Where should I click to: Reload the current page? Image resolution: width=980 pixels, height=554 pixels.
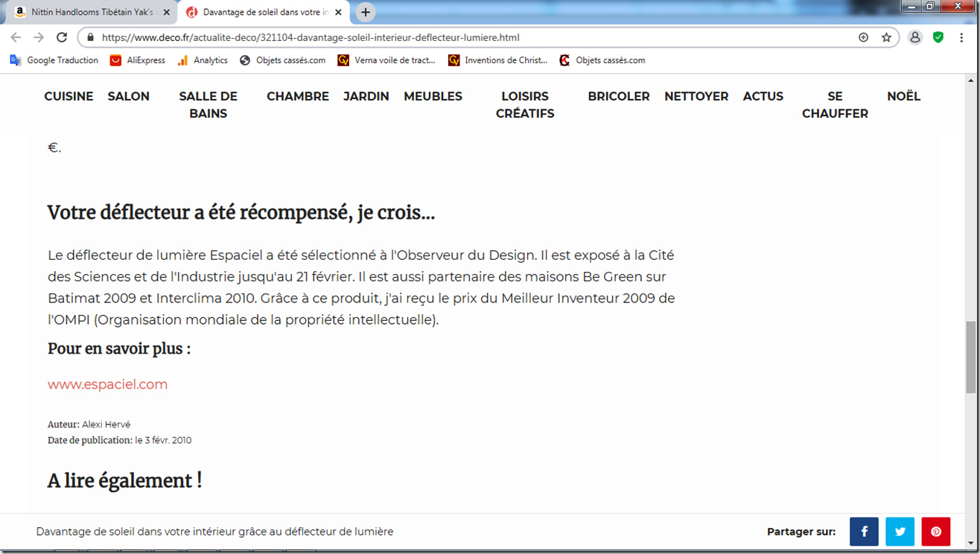62,37
